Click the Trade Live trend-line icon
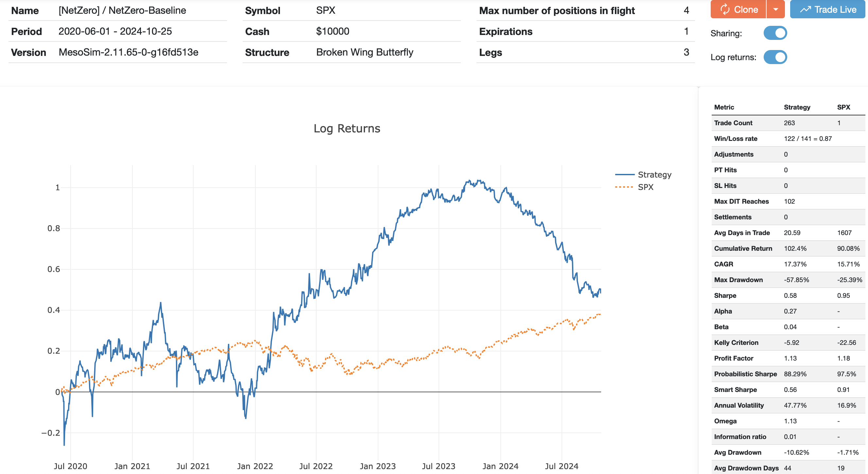 pos(805,9)
